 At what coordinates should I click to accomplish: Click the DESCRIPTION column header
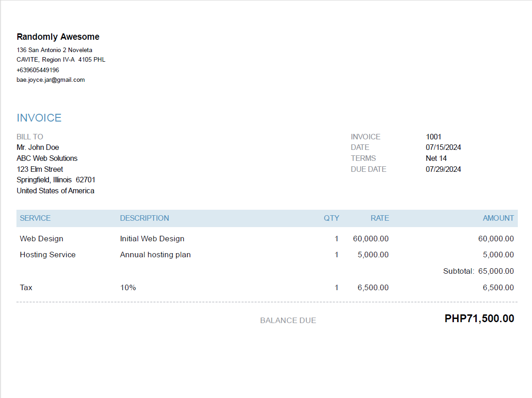[x=144, y=218]
